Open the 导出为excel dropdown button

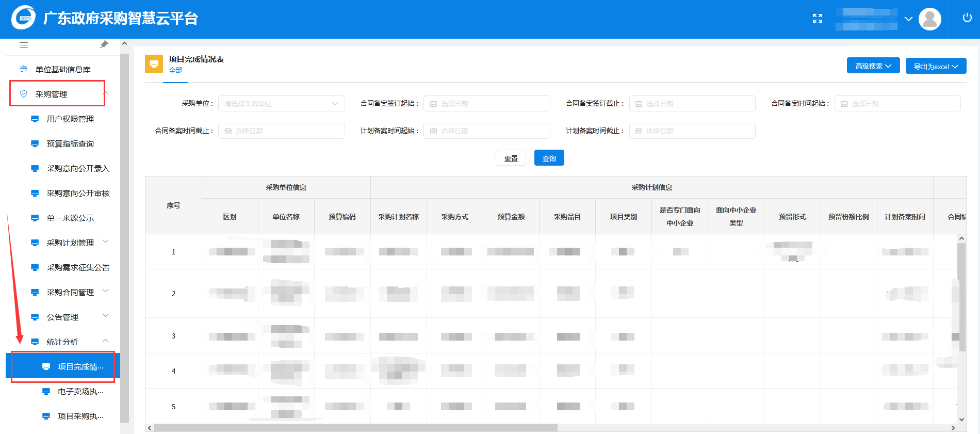point(936,66)
